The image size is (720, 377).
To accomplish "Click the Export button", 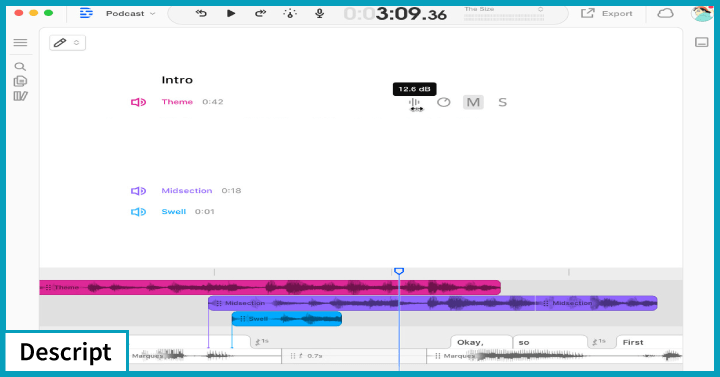I will (x=607, y=13).
